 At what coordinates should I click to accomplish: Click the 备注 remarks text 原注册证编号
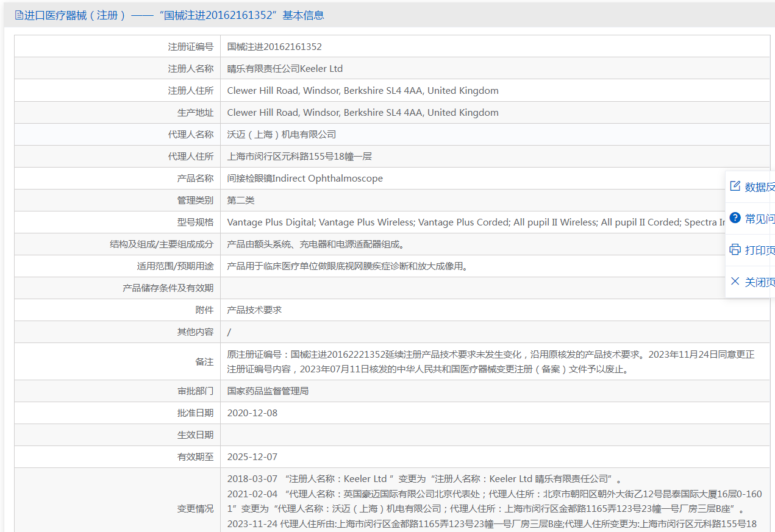click(x=491, y=361)
